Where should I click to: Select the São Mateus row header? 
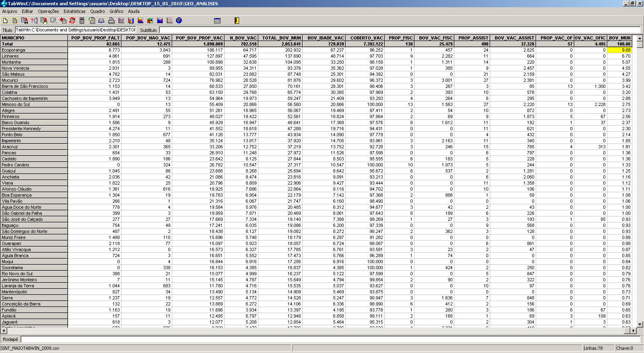34,74
